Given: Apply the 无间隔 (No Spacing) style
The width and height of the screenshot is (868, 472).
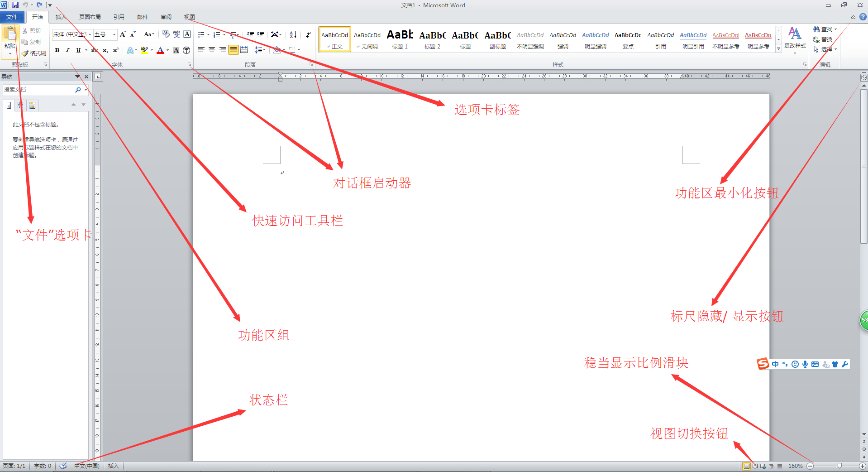Looking at the screenshot, I should point(367,39).
